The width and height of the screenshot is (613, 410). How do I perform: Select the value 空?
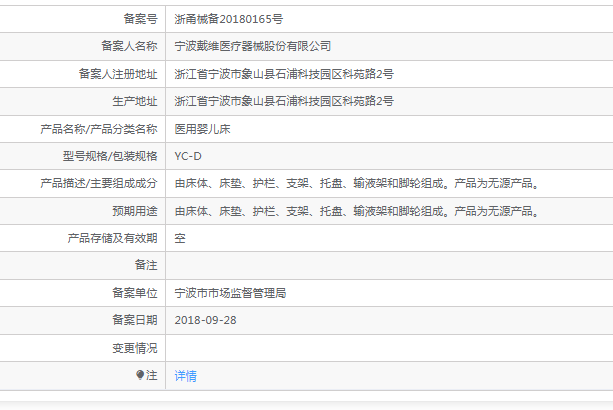coord(180,238)
